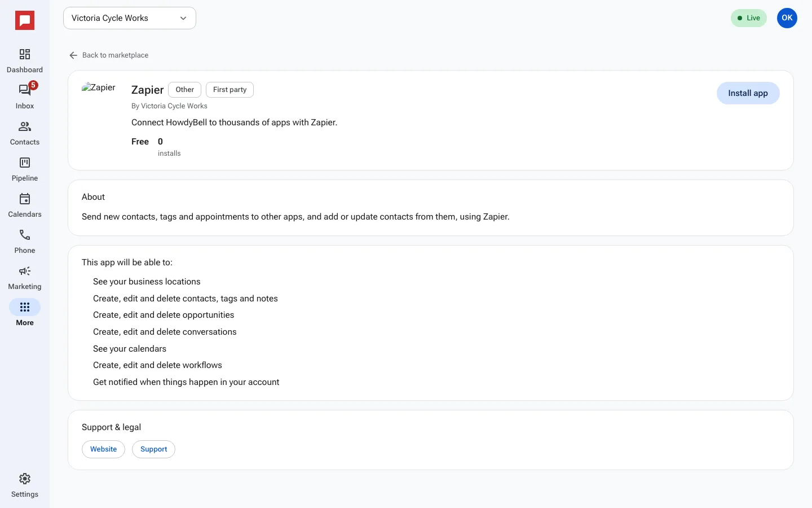
Task: Select the More apps grid icon
Action: click(25, 308)
